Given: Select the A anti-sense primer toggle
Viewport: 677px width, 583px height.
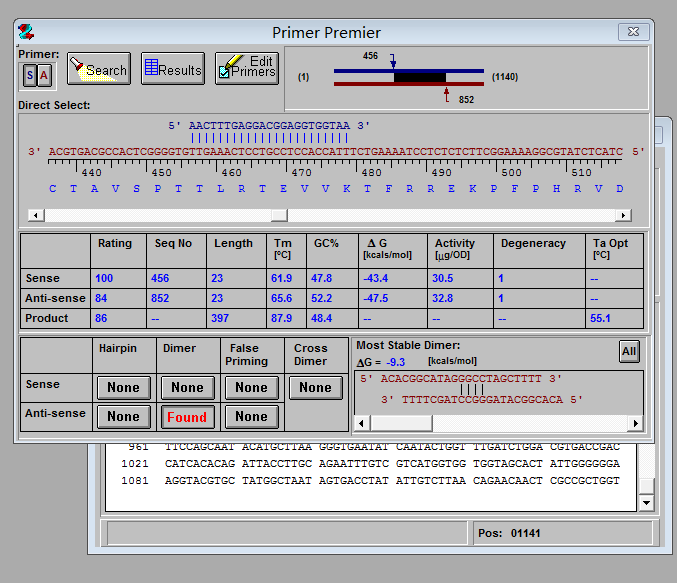Looking at the screenshot, I should pos(44,75).
